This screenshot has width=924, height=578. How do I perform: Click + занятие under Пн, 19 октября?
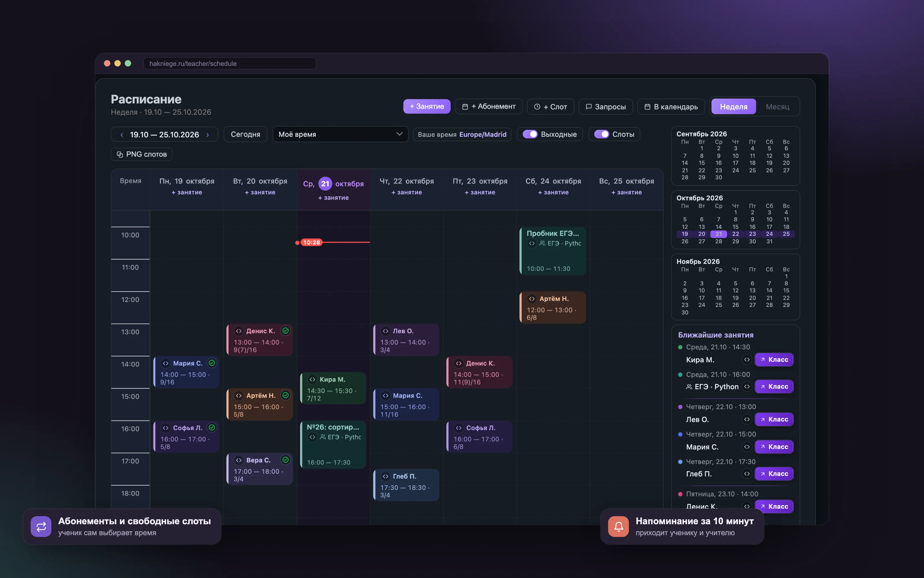187,192
